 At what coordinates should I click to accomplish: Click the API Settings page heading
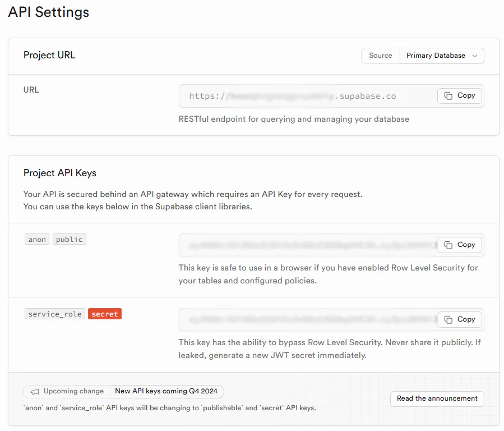click(x=49, y=12)
